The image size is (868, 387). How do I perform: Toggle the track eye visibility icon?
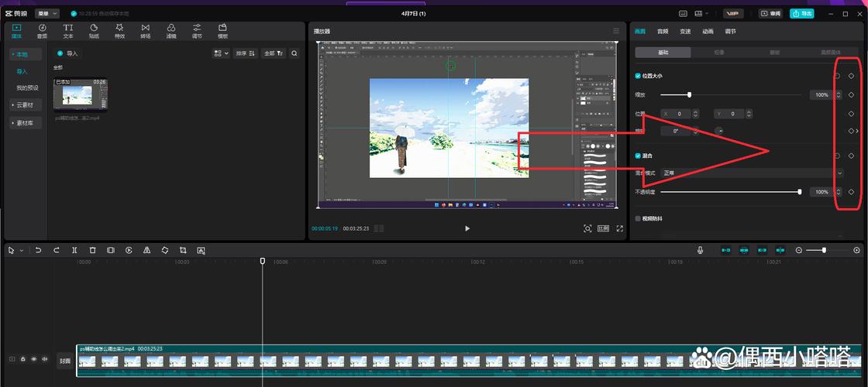click(33, 359)
